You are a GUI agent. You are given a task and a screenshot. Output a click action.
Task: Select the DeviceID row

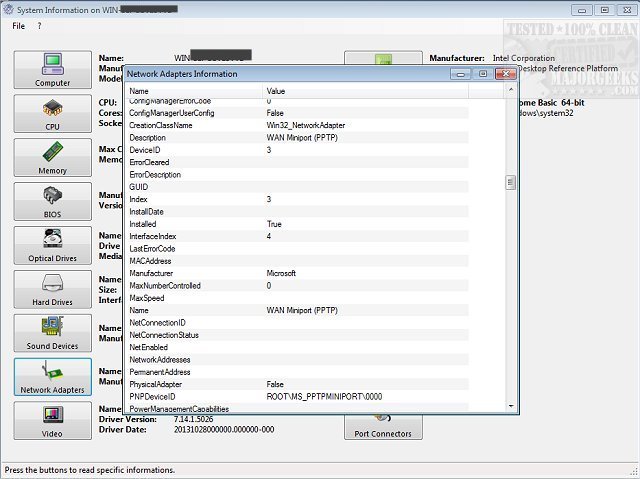(298, 150)
